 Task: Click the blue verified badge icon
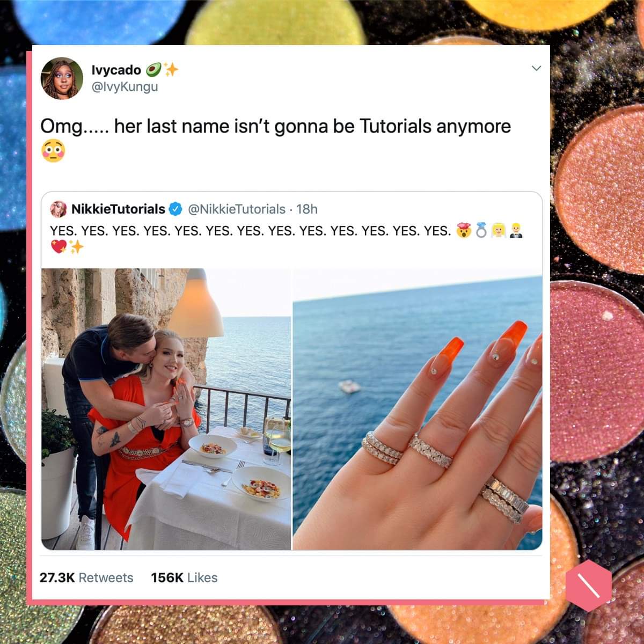click(175, 209)
